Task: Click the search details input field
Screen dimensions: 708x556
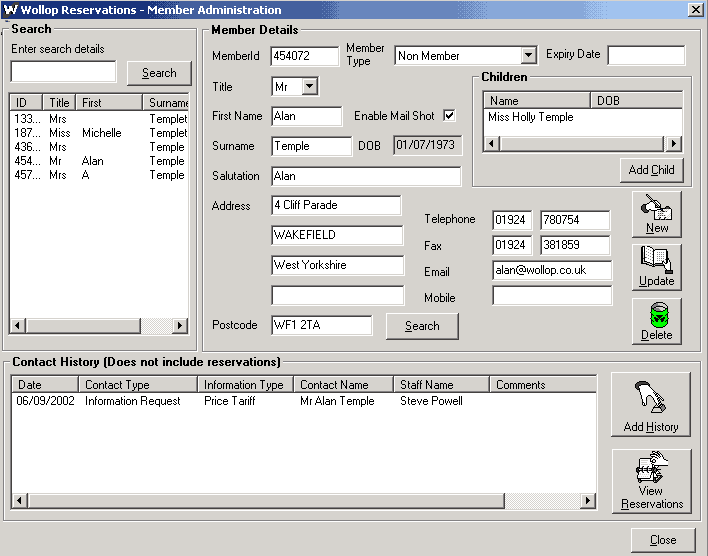Action: [x=63, y=72]
